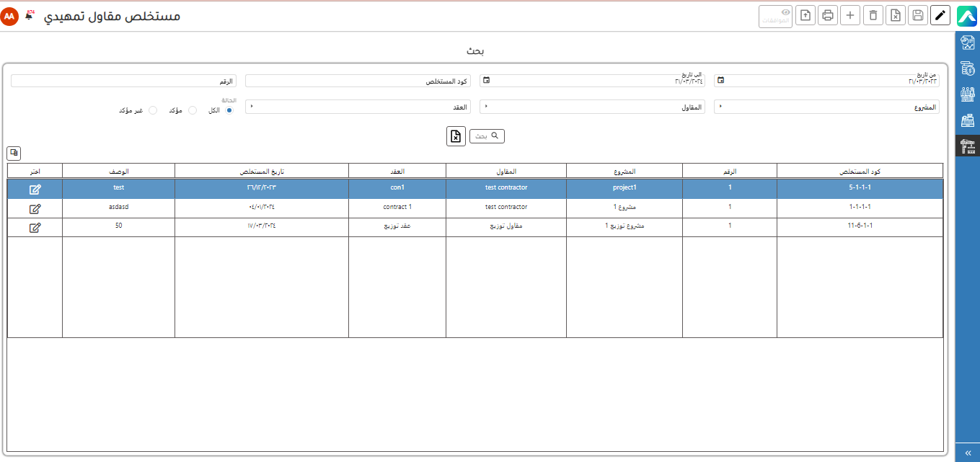This screenshot has width=980, height=462.
Task: Click the upload file icon in toolbar
Action: (x=805, y=15)
